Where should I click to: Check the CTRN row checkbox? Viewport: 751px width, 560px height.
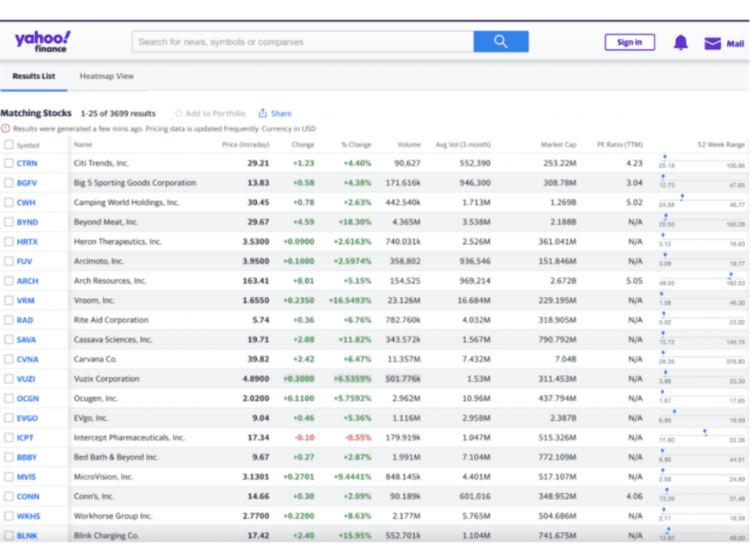click(9, 163)
